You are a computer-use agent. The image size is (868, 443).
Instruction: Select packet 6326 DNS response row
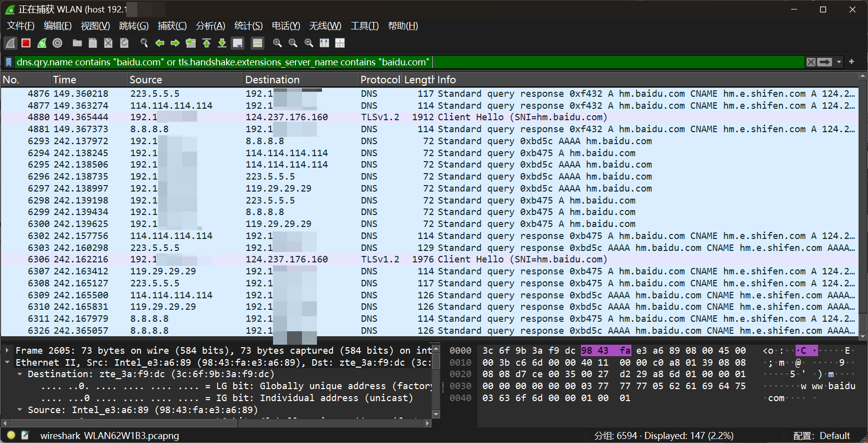pyautogui.click(x=429, y=331)
